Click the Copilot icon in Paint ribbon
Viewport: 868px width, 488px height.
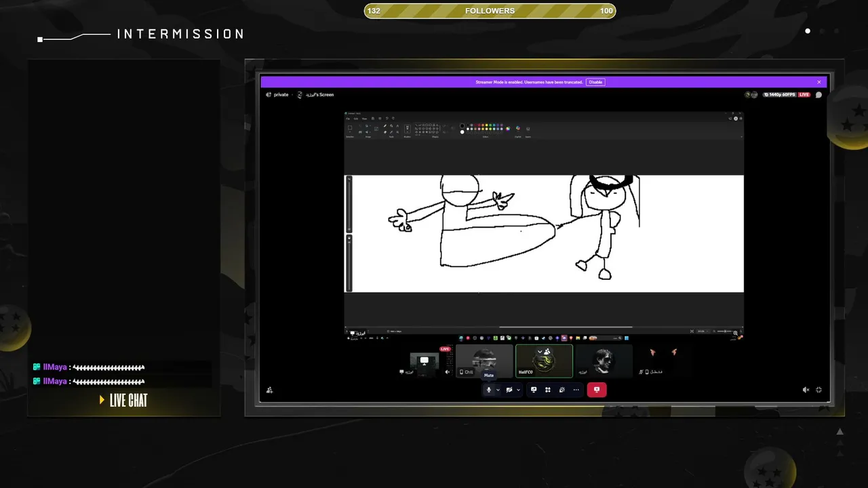(x=517, y=127)
